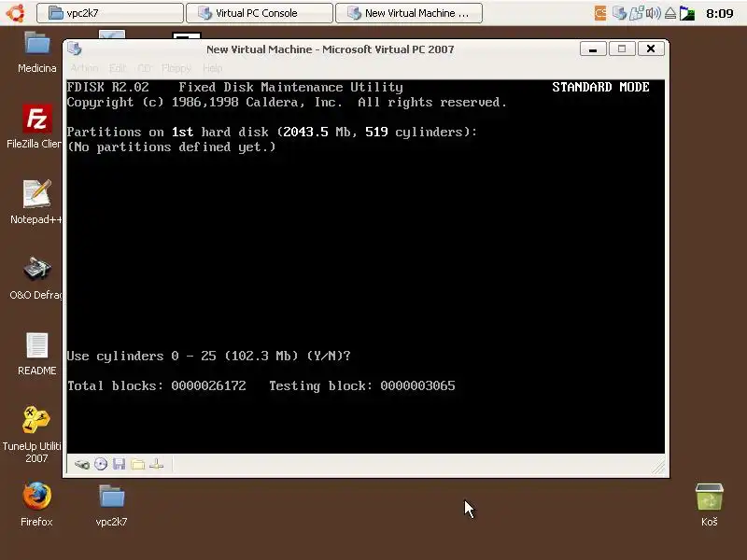Viewport: 747px width, 560px height.
Task: Select the vpc2k7 desktop folder
Action: (111, 505)
